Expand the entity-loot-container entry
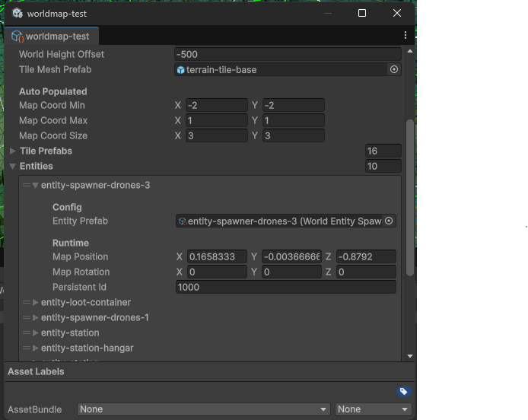The image size is (528, 420). (35, 302)
